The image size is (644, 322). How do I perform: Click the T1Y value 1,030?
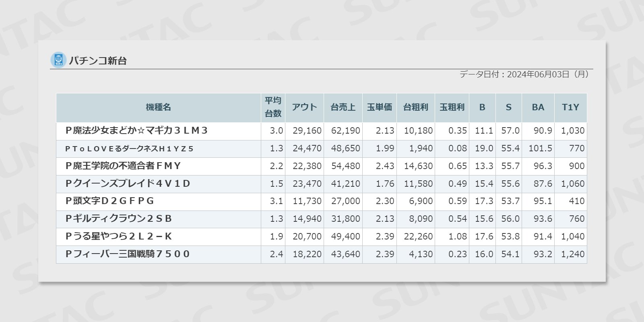tap(573, 131)
